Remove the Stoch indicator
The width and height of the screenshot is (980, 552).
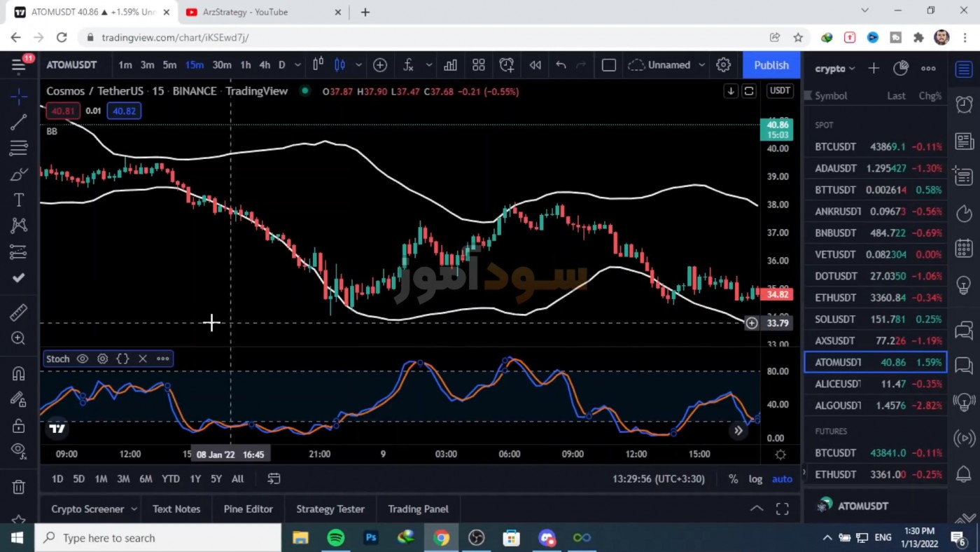[x=143, y=359]
